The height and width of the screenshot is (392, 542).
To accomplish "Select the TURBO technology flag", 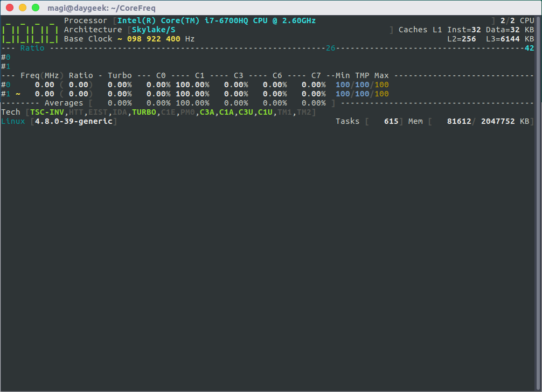I will 144,112.
